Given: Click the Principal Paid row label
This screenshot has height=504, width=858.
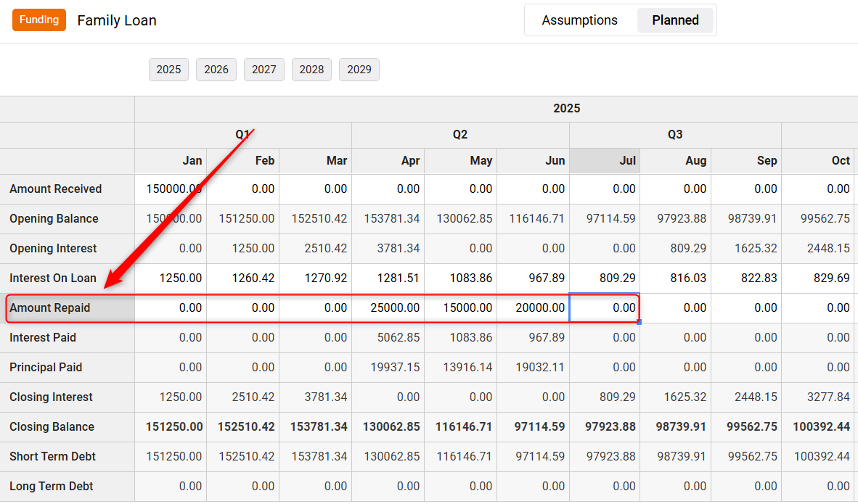Looking at the screenshot, I should (x=46, y=368).
